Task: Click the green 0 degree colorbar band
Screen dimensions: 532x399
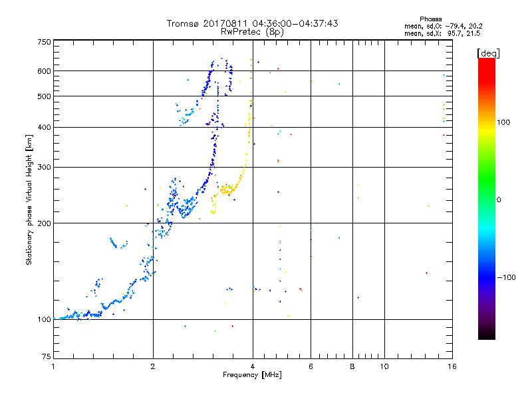Action: point(487,199)
